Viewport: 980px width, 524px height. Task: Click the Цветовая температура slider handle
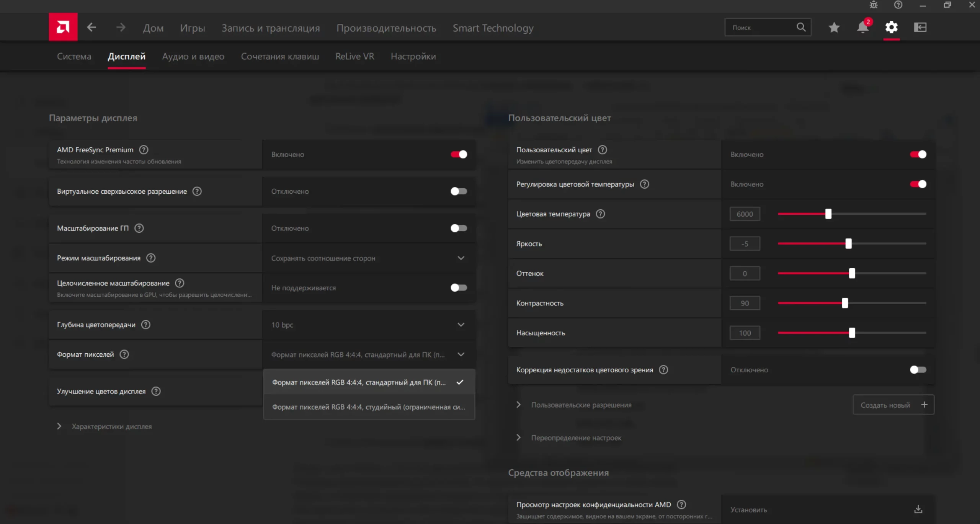pyautogui.click(x=828, y=214)
